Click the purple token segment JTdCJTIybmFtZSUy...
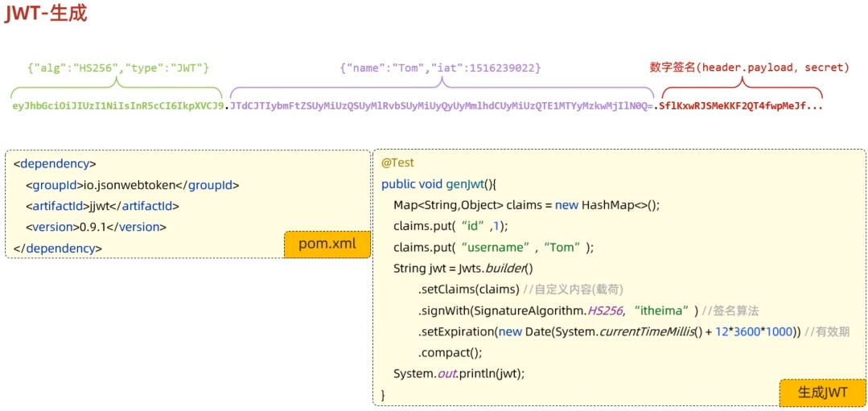Screen dimensions: 868x411 [442, 105]
